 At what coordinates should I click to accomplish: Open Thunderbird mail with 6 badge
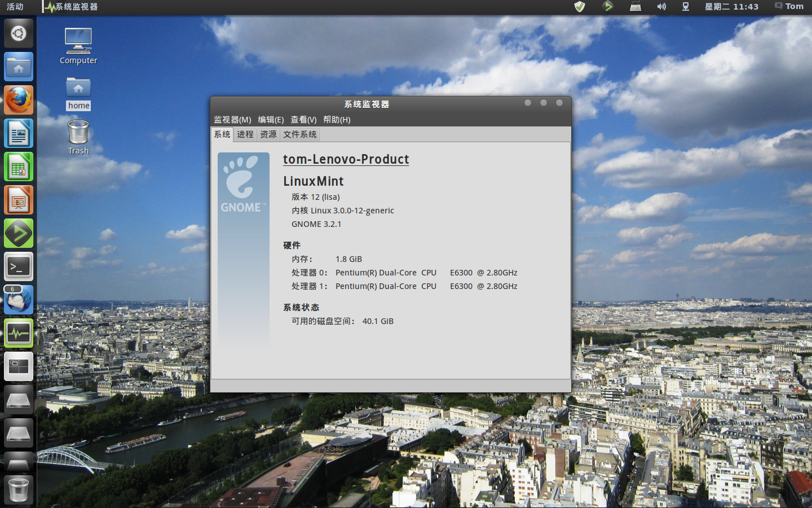coord(19,300)
